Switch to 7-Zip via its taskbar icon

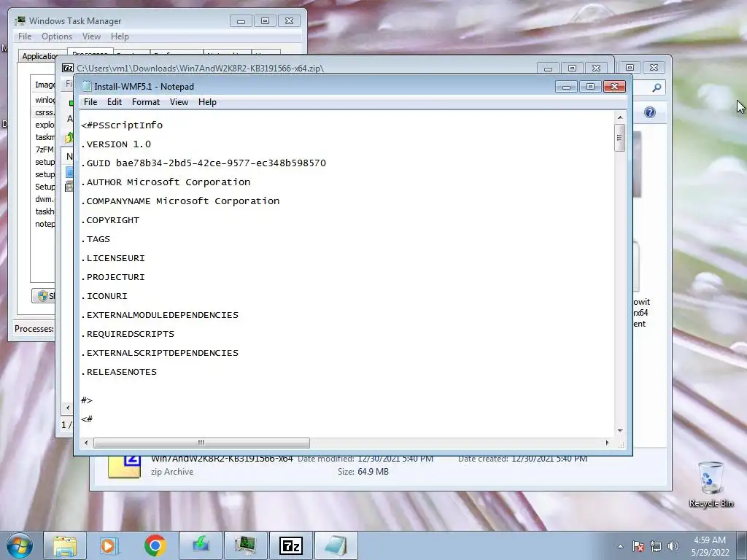(x=290, y=545)
